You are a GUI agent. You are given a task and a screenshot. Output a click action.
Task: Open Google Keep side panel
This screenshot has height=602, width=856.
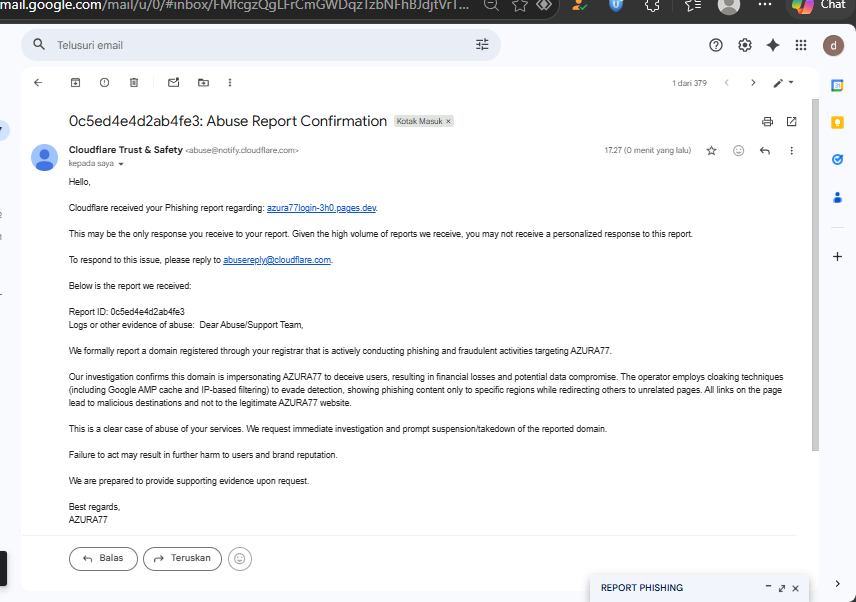point(837,122)
